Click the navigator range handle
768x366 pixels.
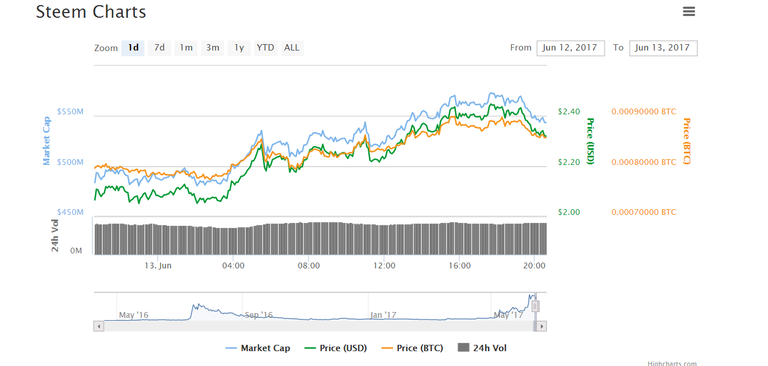pyautogui.click(x=535, y=307)
